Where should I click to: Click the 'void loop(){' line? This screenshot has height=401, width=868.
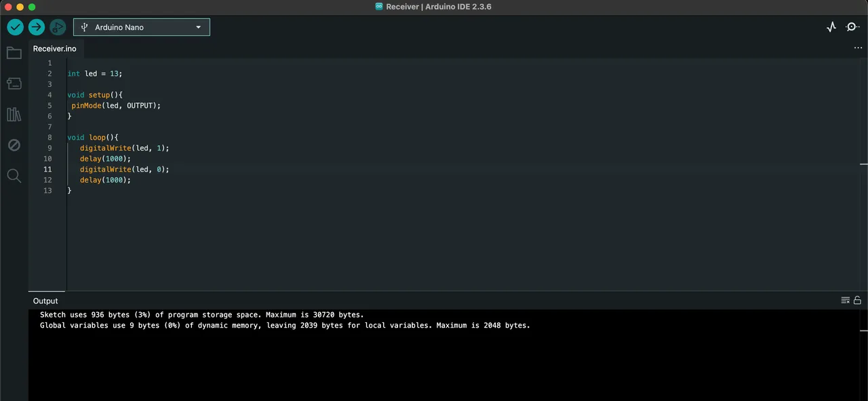coord(93,137)
